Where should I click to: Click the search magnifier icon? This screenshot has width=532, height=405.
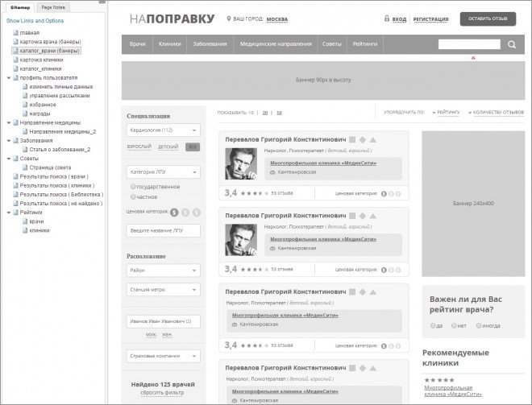point(512,44)
